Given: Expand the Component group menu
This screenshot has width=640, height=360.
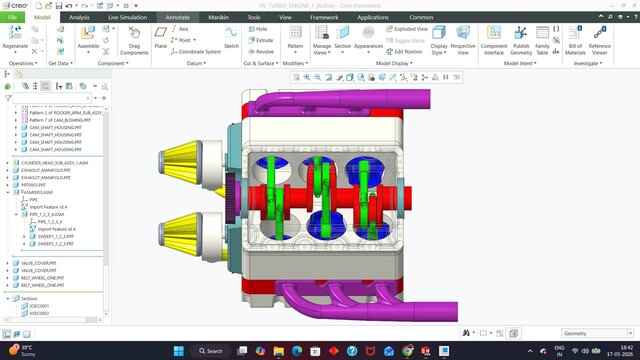Looking at the screenshot, I should (113, 63).
